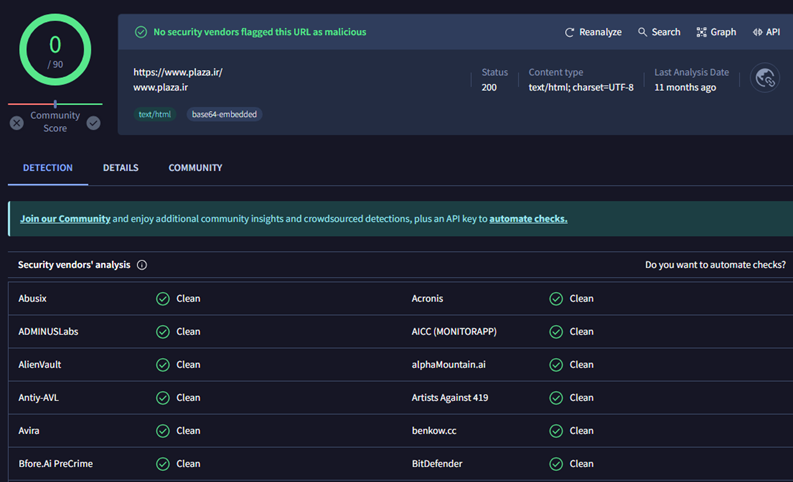The height and width of the screenshot is (482, 793).
Task: Click the API button label
Action: (773, 32)
